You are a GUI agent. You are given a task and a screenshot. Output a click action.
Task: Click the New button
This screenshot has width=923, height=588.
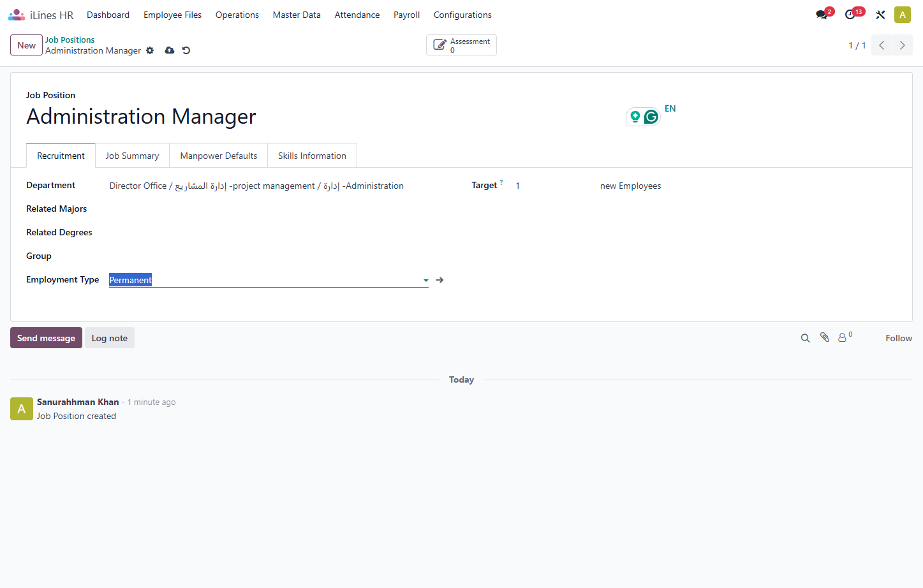[x=26, y=45]
